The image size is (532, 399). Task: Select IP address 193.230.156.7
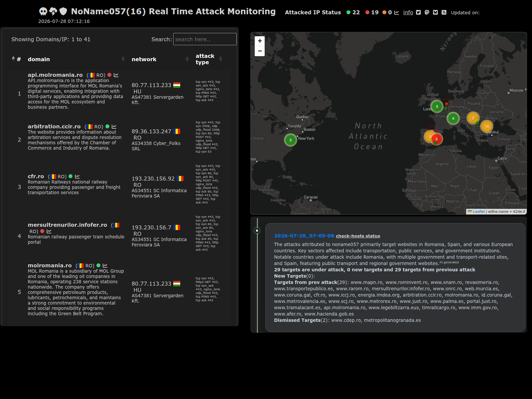click(x=151, y=227)
